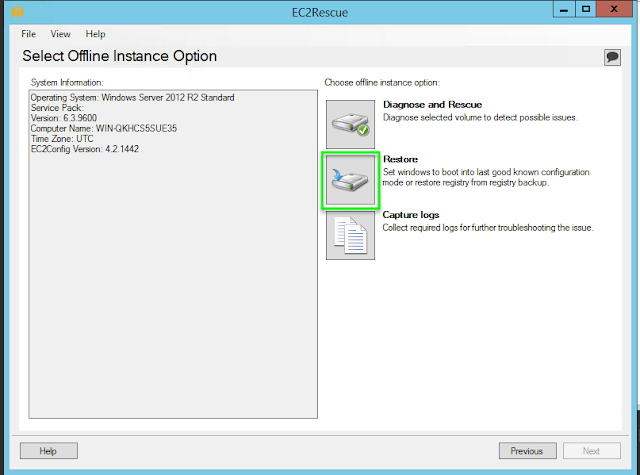Viewport: 640px width, 475px height.
Task: Select the Diagnose and Rescue disk icon
Action: [350, 124]
